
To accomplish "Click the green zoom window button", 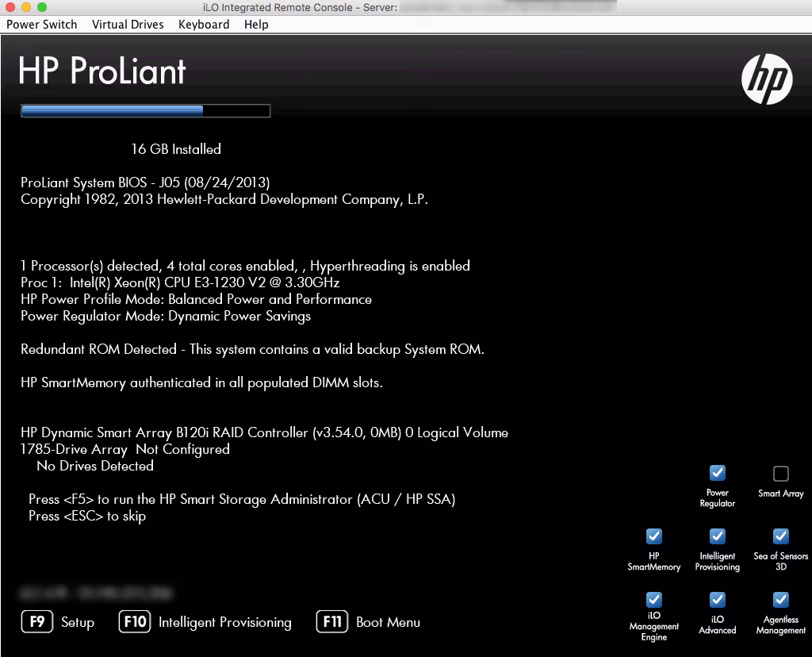I will tap(42, 7).
